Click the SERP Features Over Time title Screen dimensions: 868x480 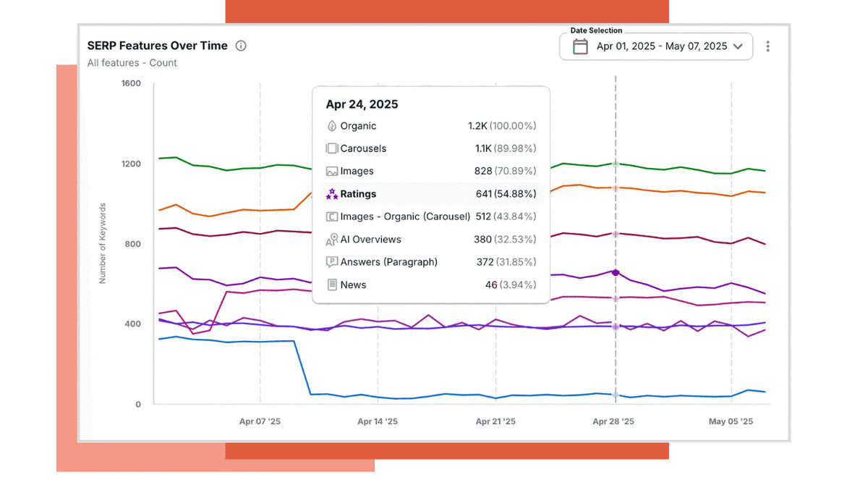(157, 46)
